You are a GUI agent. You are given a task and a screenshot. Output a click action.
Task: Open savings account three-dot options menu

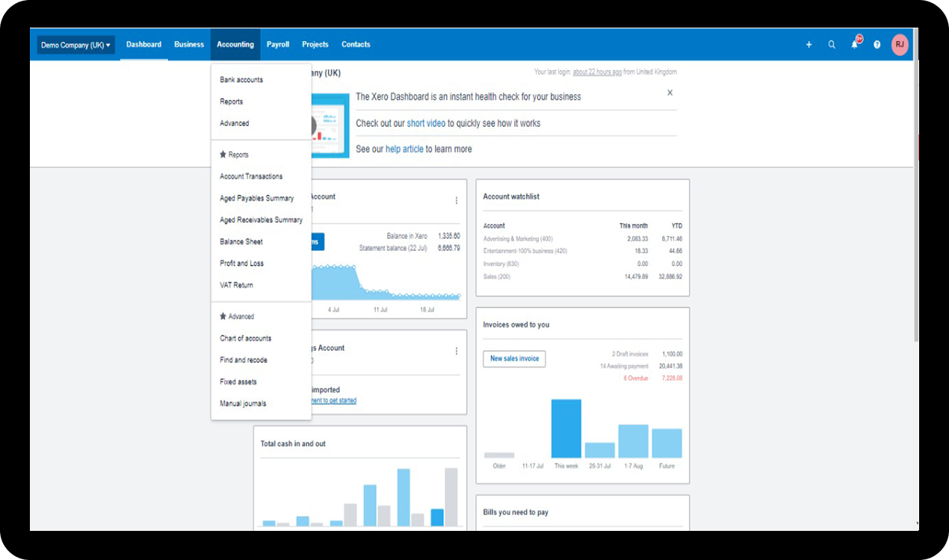[457, 351]
